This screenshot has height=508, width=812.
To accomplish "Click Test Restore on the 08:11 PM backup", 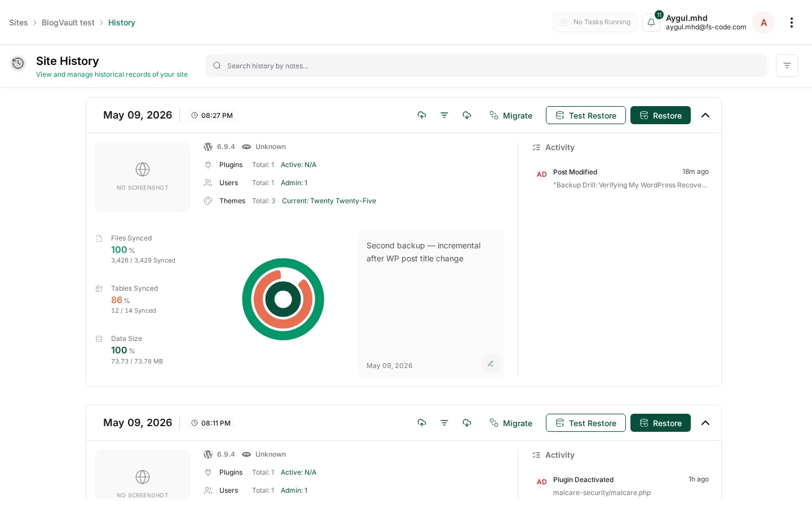I will tap(586, 423).
